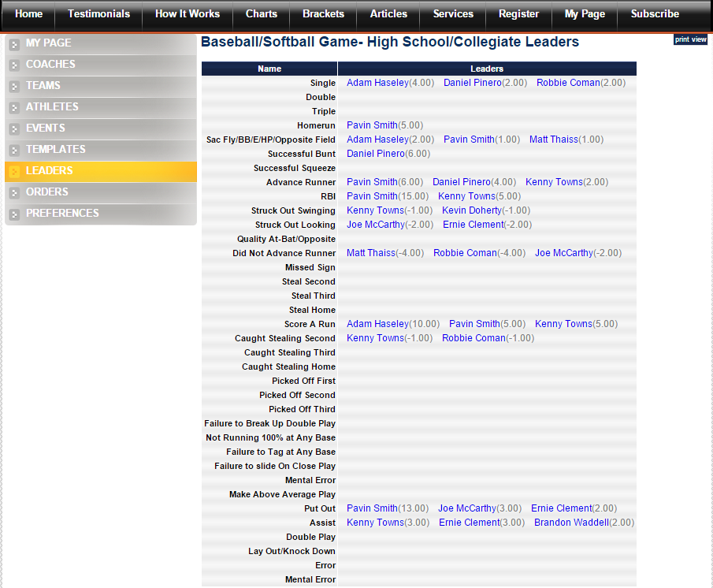The width and height of the screenshot is (713, 588).
Task: Click the 'Failure to Break Up Double Play' label
Action: [x=269, y=423]
